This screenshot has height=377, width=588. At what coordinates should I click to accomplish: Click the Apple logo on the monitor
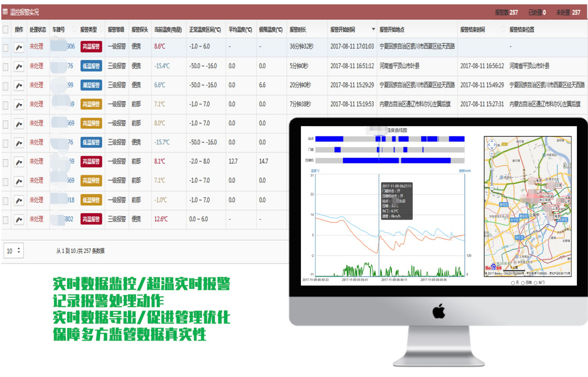(x=438, y=311)
